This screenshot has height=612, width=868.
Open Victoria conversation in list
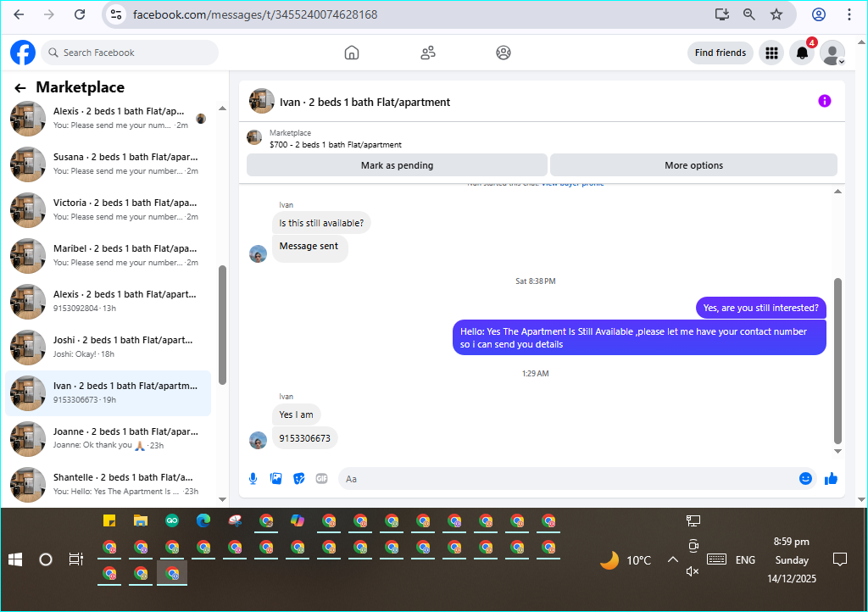(x=109, y=209)
